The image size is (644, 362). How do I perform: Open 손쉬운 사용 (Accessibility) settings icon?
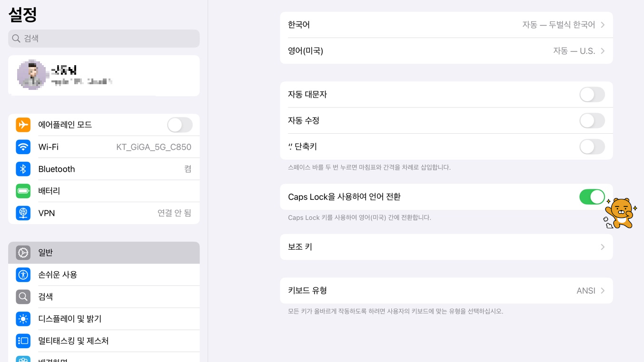pyautogui.click(x=23, y=274)
